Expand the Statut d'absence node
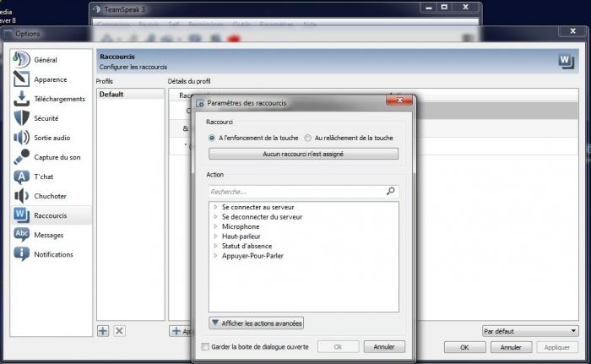 [215, 246]
